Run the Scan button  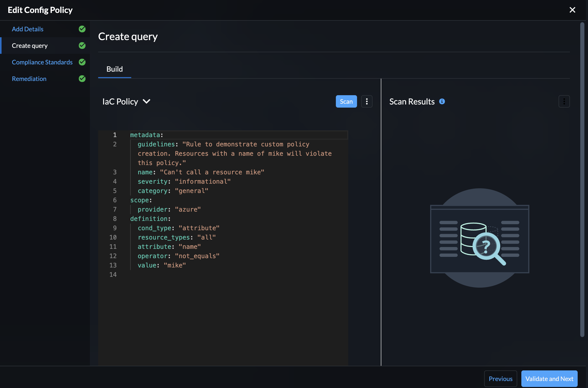(346, 101)
